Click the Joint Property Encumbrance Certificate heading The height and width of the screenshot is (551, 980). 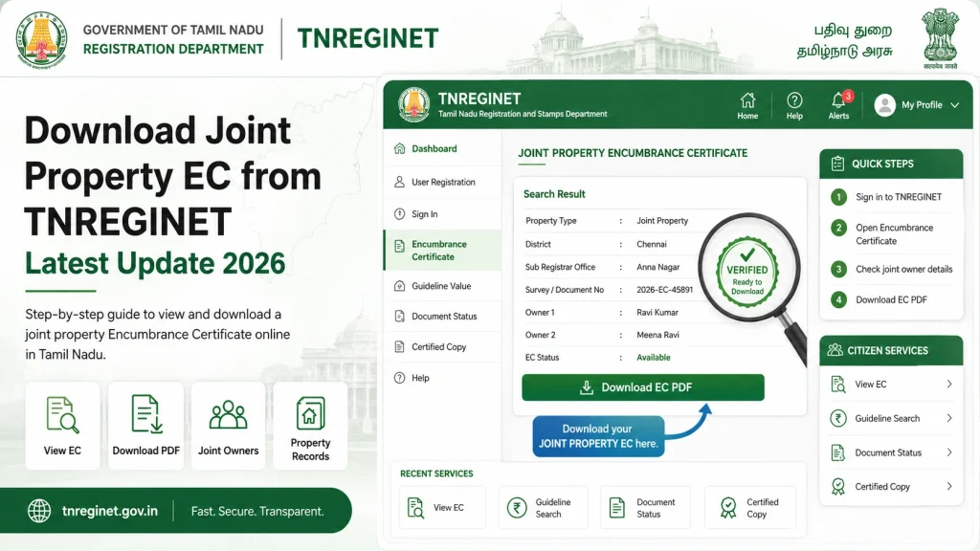[x=633, y=153]
